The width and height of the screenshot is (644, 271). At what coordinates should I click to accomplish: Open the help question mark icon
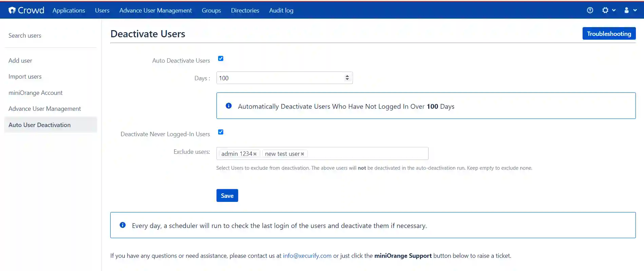point(590,10)
